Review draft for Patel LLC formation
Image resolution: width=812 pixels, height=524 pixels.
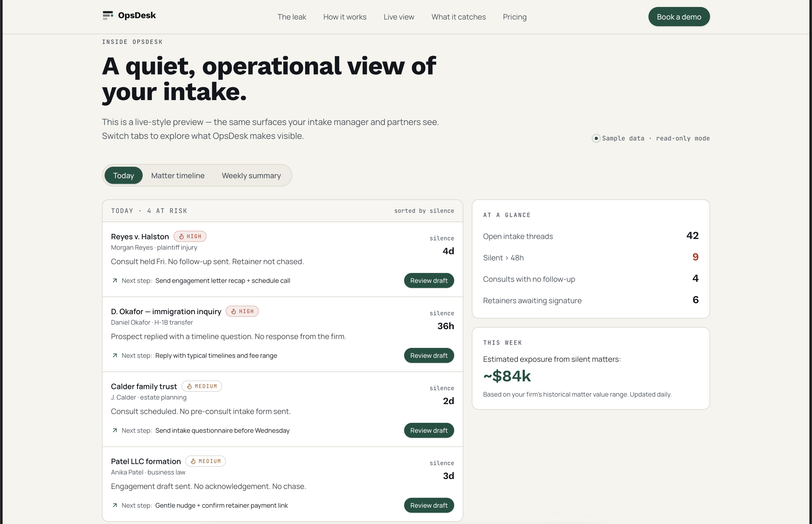point(429,505)
